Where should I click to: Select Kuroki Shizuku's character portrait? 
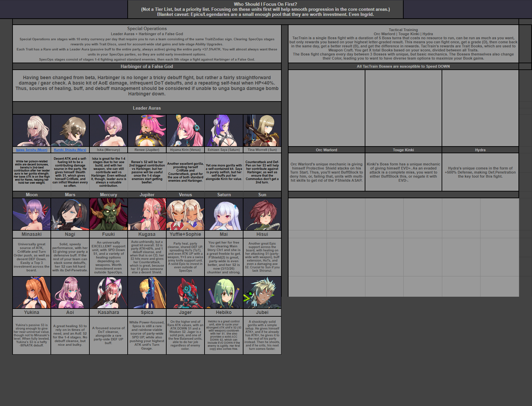[x=70, y=131]
